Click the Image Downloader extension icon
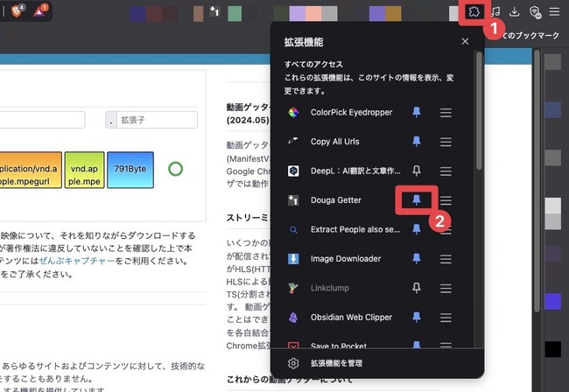 [293, 259]
